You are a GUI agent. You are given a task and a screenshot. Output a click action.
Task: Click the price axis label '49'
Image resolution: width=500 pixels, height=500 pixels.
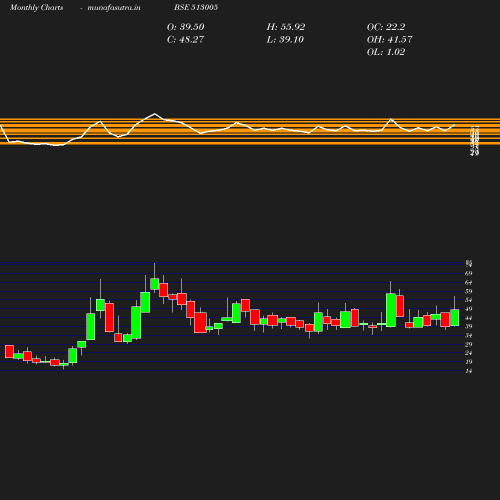click(x=469, y=309)
